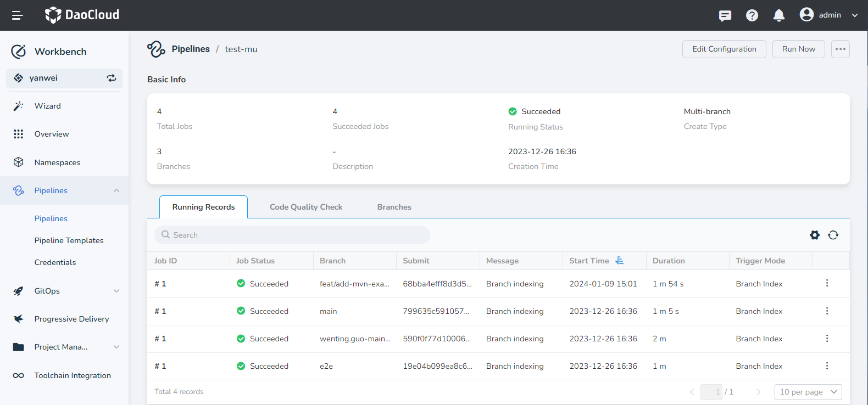Image resolution: width=868 pixels, height=405 pixels.
Task: Click the Run Now button
Action: (x=798, y=49)
